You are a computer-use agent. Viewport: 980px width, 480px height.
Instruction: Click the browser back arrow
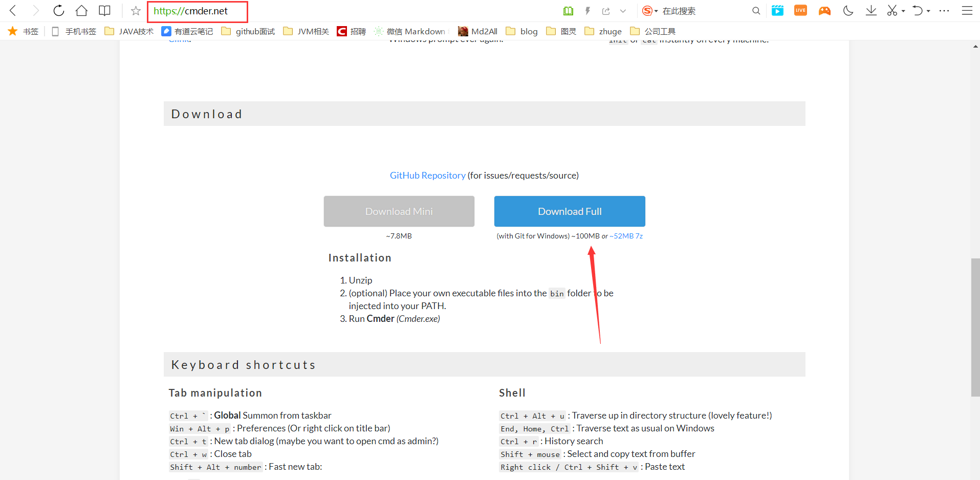[13, 11]
